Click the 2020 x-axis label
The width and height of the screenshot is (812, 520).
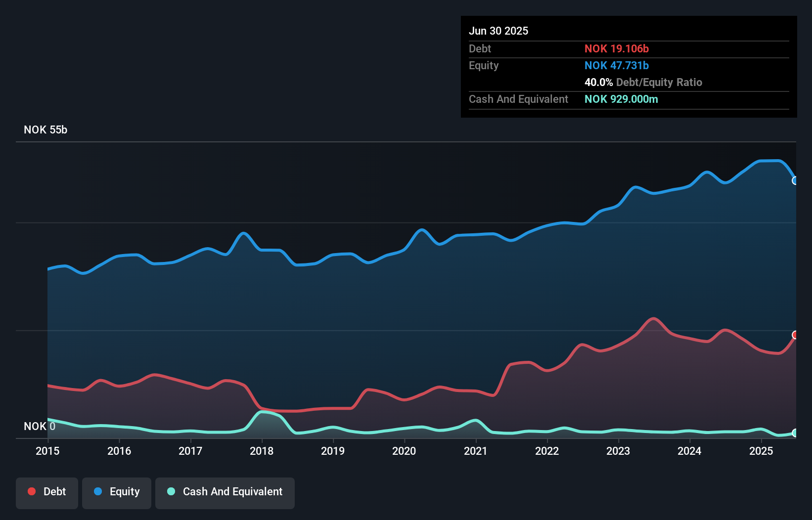pyautogui.click(x=404, y=451)
